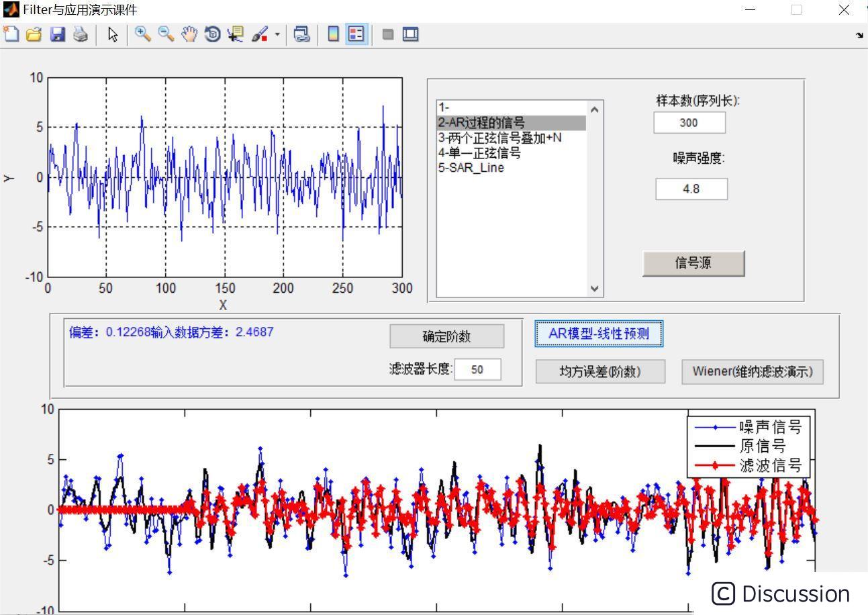
Task: Open a file with the folder icon
Action: tap(34, 34)
